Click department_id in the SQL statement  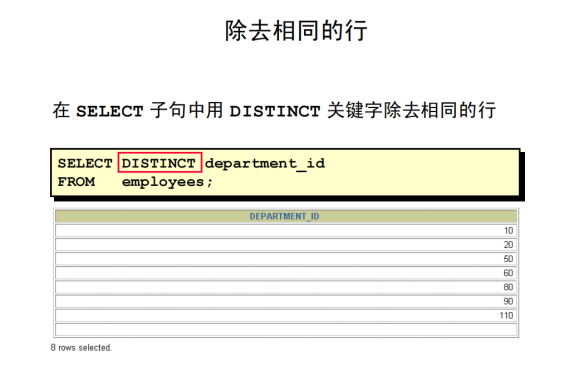coord(265,164)
